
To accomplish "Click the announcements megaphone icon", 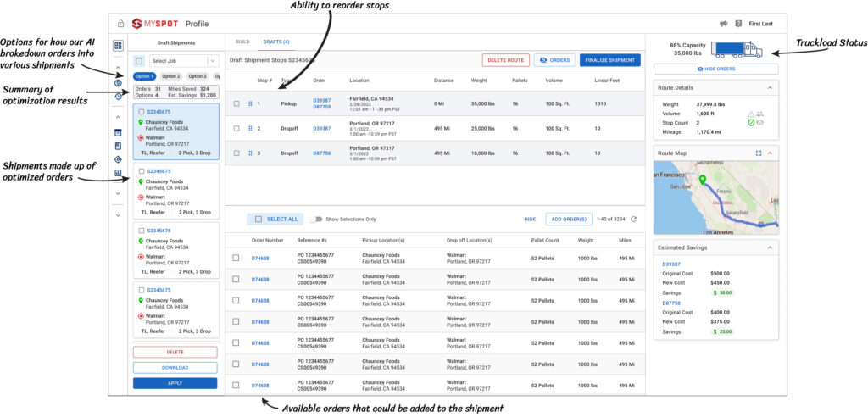I will (723, 24).
